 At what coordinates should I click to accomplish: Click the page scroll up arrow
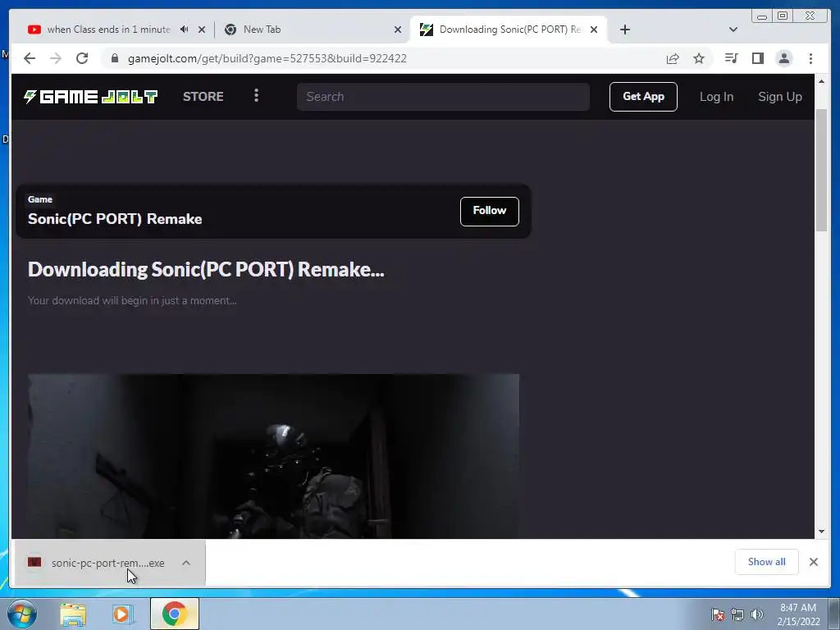pyautogui.click(x=821, y=81)
